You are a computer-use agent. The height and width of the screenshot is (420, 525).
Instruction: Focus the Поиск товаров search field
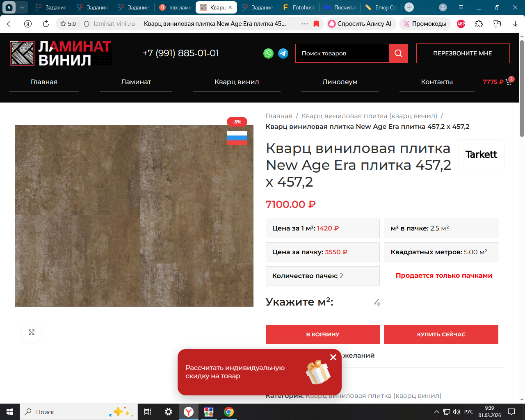tap(342, 53)
